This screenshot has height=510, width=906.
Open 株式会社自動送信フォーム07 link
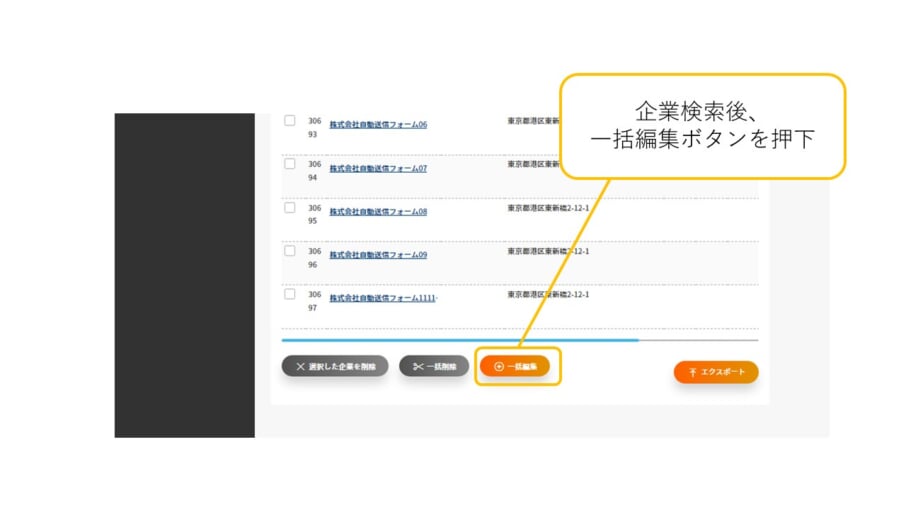pos(378,168)
